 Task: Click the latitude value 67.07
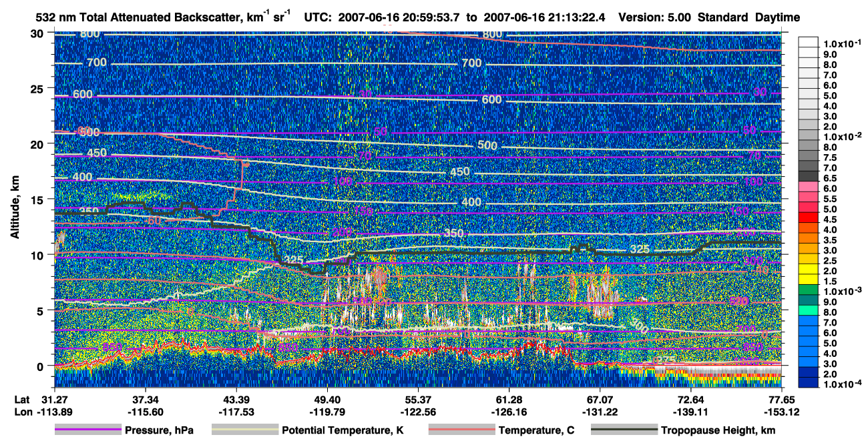click(x=600, y=398)
